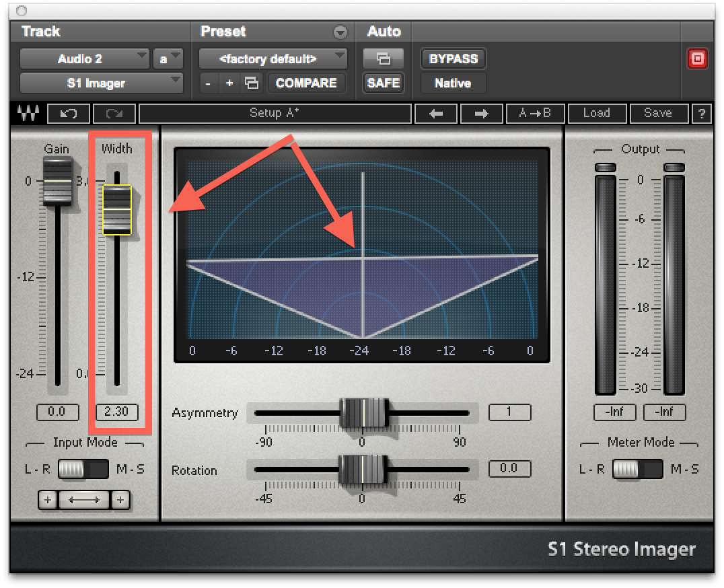724x588 pixels.
Task: Click the Native format button
Action: point(453,83)
